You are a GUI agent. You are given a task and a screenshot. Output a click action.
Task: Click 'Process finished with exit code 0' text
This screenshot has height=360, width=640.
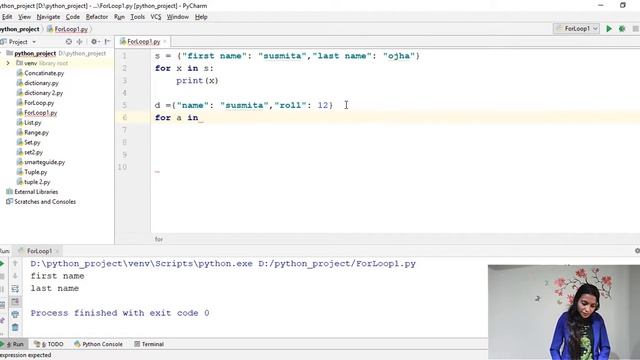coord(120,313)
